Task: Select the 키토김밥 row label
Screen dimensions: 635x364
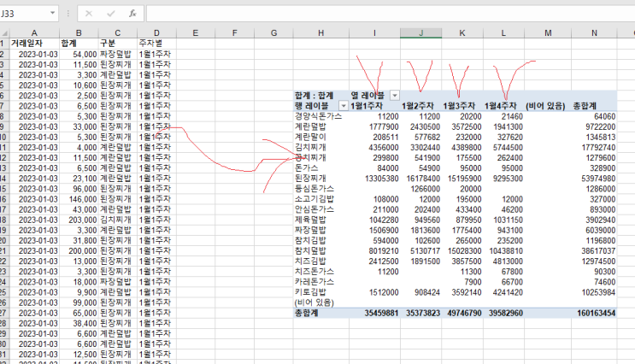Action: pyautogui.click(x=310, y=292)
